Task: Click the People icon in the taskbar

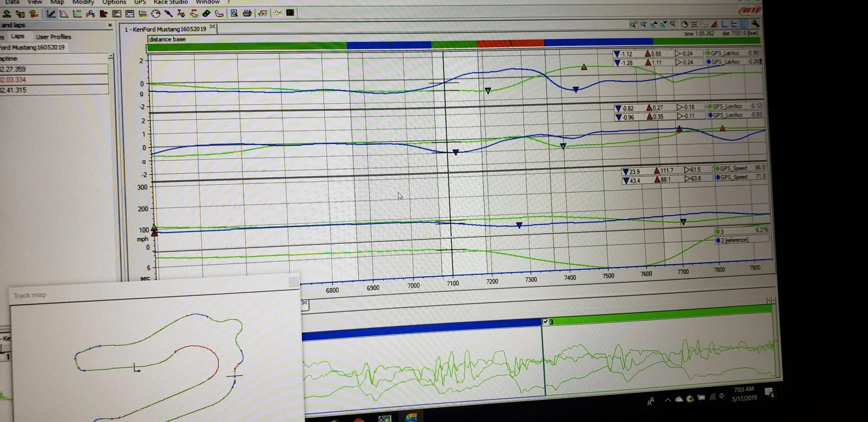Action: pyautogui.click(x=651, y=401)
